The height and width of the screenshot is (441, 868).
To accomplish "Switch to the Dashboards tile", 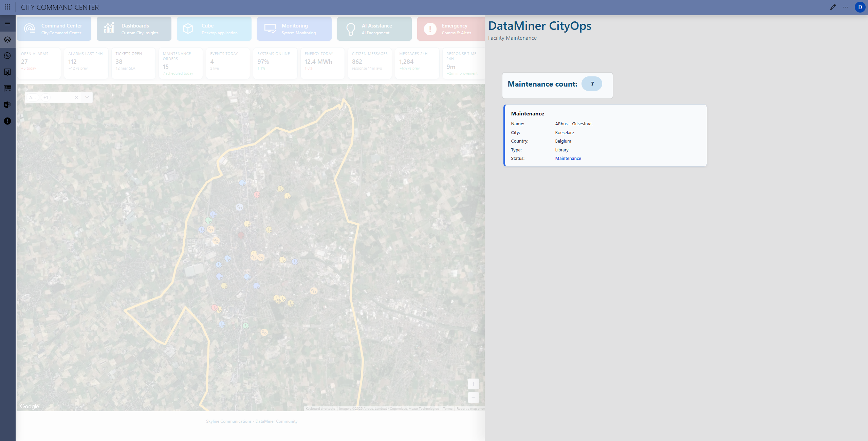I will click(x=134, y=29).
